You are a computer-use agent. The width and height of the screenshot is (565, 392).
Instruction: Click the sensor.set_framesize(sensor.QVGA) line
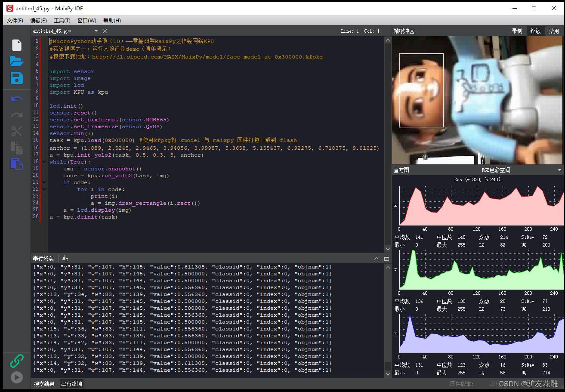click(106, 127)
